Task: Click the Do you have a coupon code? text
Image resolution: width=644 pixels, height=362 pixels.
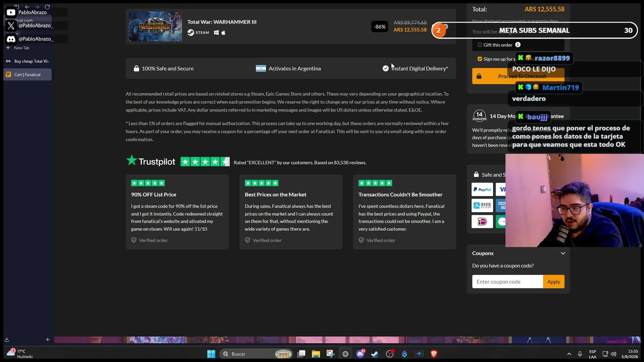Action: (x=503, y=265)
